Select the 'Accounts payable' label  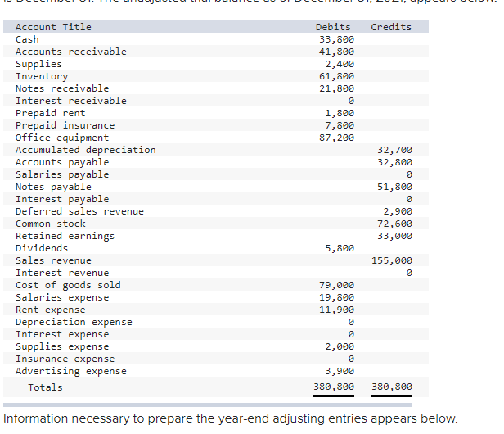click(62, 162)
